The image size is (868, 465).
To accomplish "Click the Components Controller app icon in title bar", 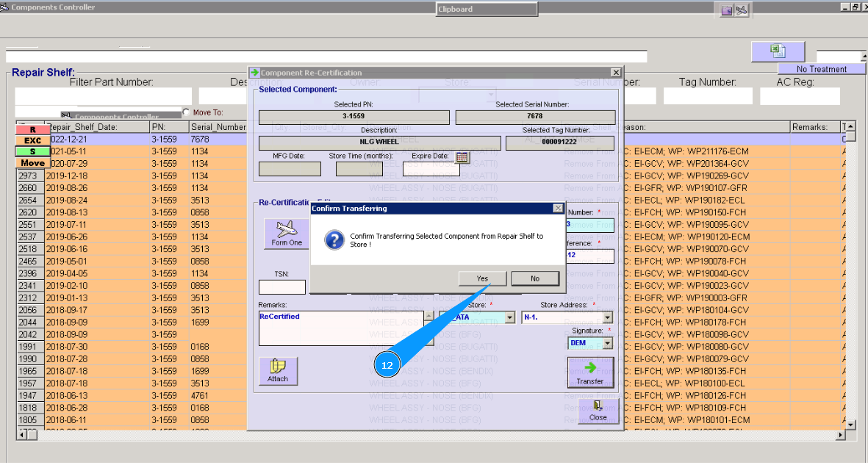I will (4, 7).
